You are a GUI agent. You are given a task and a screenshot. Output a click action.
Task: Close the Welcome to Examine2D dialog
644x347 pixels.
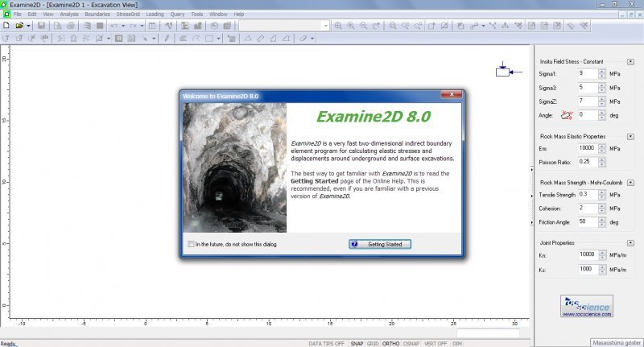pyautogui.click(x=451, y=94)
